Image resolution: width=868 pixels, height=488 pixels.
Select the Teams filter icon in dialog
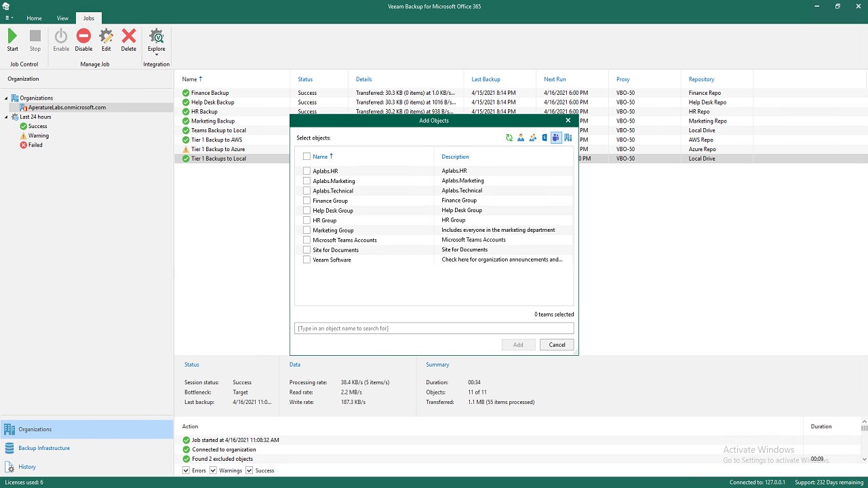(556, 138)
